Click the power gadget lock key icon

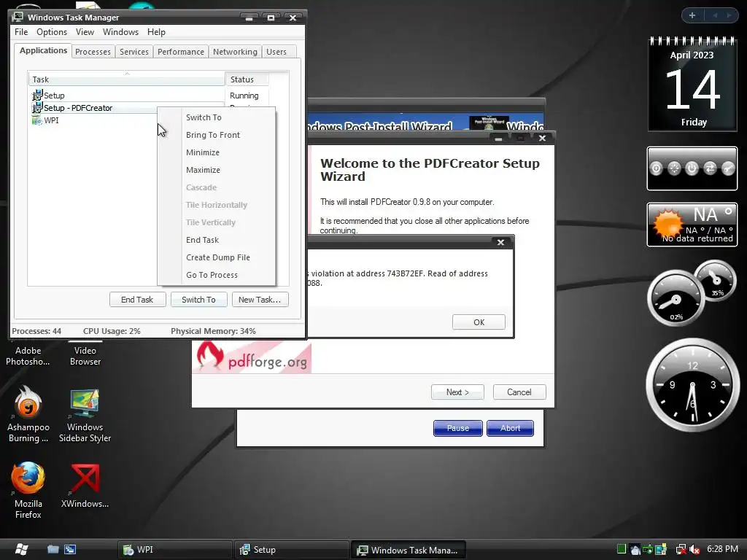coord(728,168)
